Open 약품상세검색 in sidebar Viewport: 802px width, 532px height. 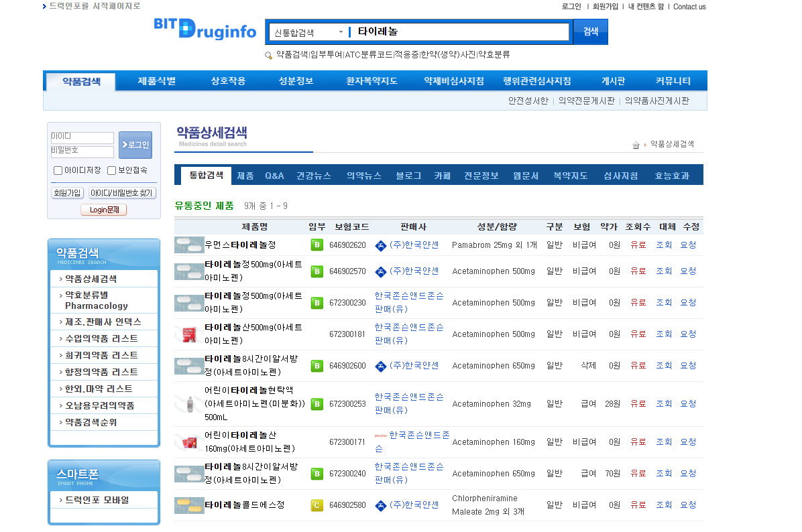pyautogui.click(x=91, y=279)
